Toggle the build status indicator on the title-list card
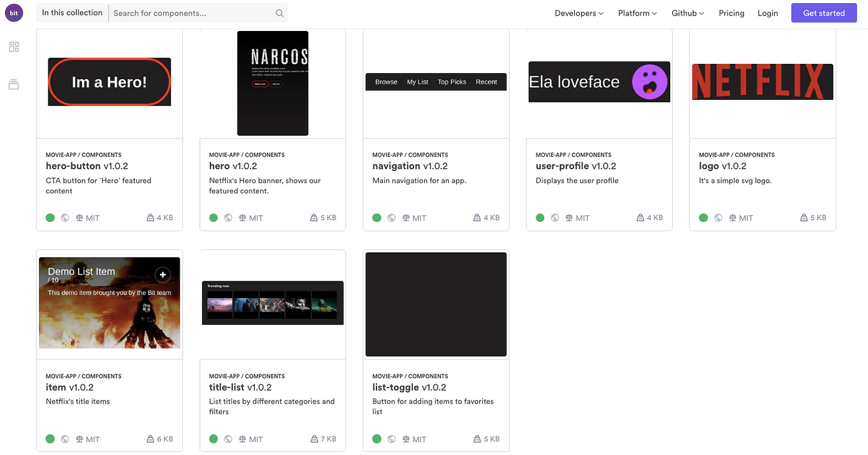 pos(213,439)
